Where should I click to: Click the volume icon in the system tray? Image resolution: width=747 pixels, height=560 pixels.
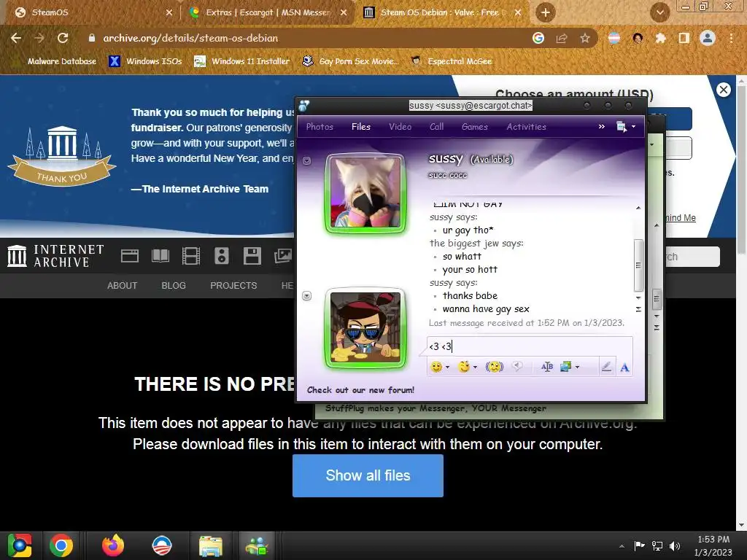click(675, 546)
